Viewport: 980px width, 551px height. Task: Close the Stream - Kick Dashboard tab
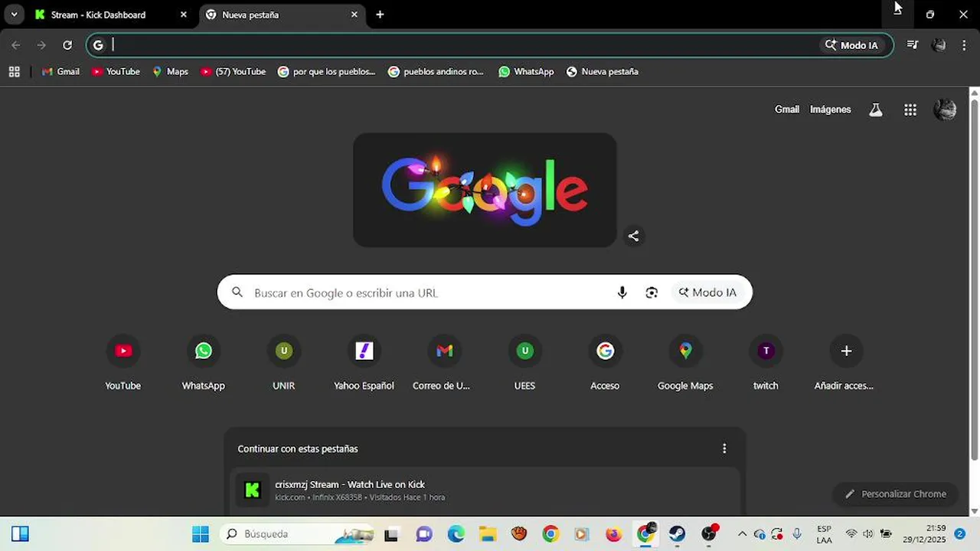pos(183,15)
